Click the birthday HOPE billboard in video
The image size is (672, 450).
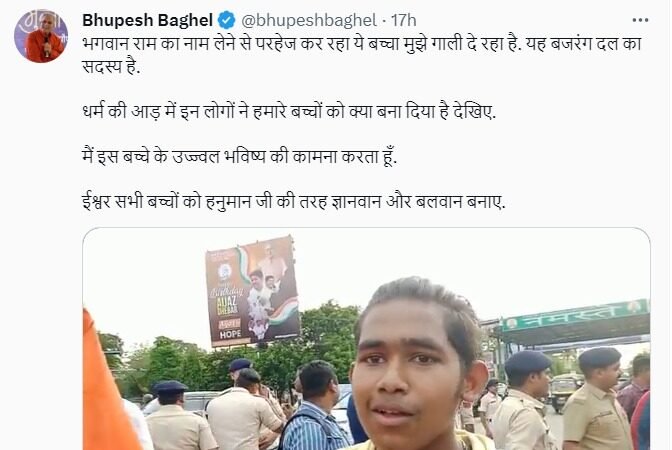pyautogui.click(x=252, y=291)
